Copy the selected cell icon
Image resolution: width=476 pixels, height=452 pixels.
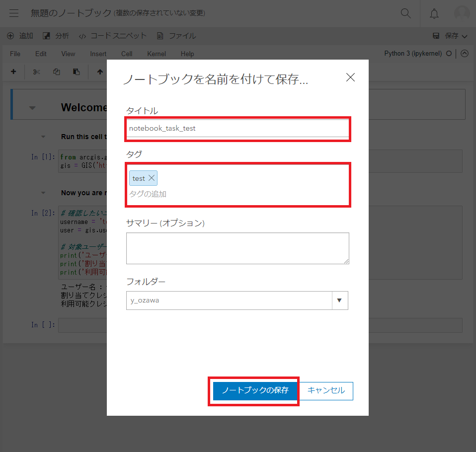click(x=57, y=72)
